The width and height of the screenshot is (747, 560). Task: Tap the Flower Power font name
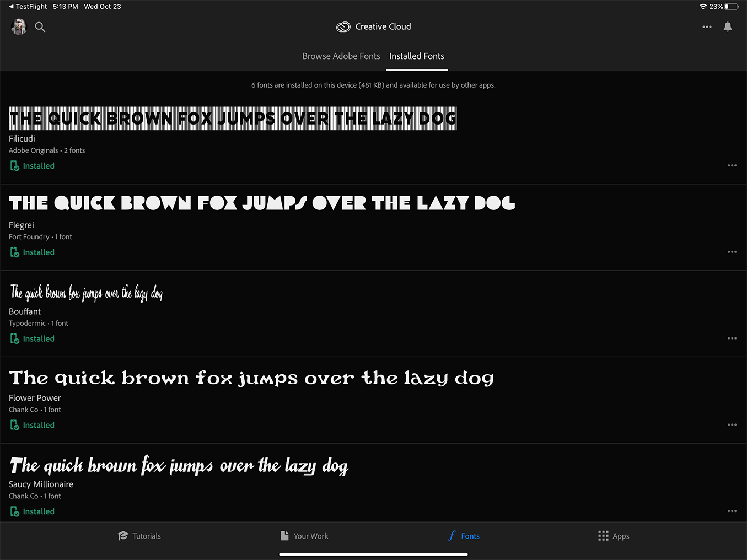pos(35,398)
